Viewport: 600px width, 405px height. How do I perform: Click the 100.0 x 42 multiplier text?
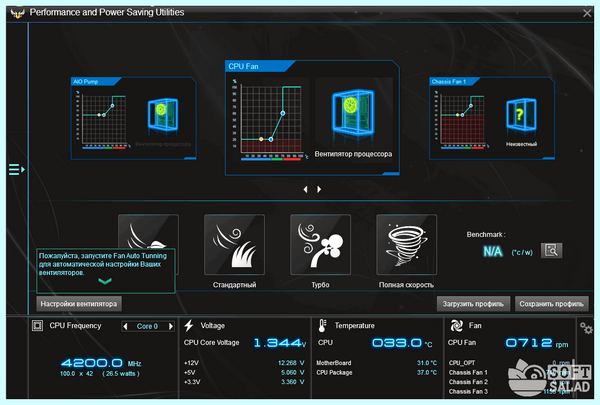pyautogui.click(x=77, y=374)
